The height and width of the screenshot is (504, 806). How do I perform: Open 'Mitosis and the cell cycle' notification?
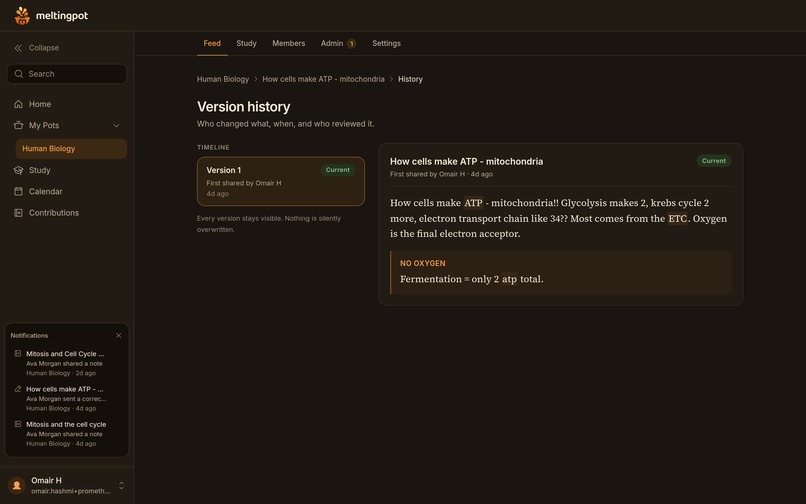67,434
